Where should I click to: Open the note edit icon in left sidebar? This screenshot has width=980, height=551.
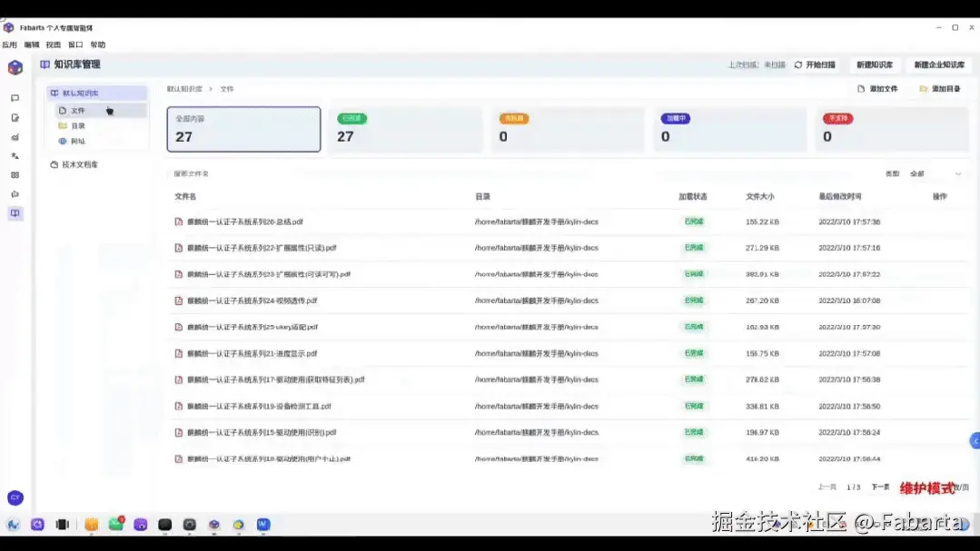click(x=15, y=117)
